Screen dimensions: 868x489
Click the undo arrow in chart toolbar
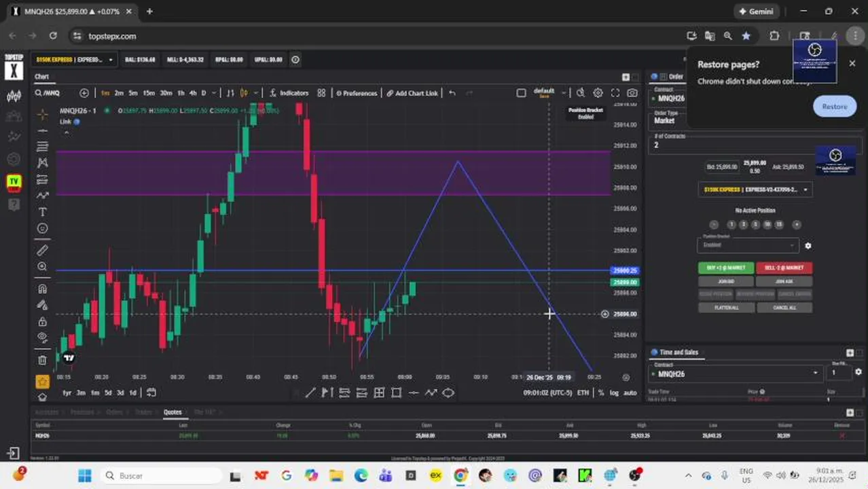(x=452, y=93)
